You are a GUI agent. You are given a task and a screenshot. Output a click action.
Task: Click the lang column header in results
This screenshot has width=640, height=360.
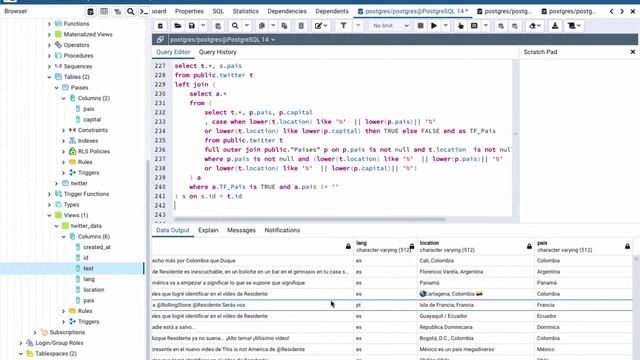[384, 246]
